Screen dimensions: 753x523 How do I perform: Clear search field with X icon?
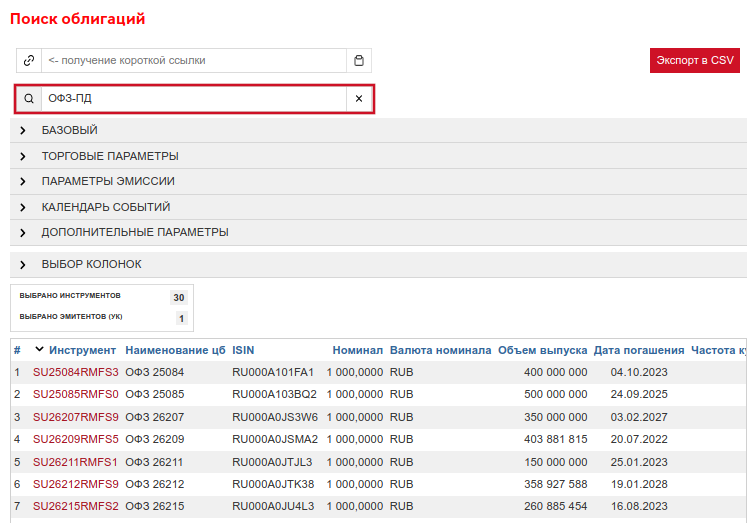359,98
